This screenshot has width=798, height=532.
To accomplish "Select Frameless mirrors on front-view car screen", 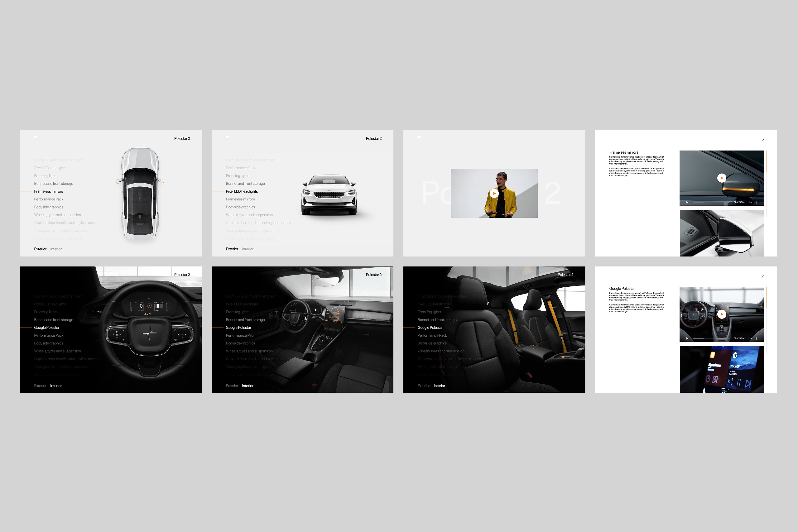I will pyautogui.click(x=240, y=199).
